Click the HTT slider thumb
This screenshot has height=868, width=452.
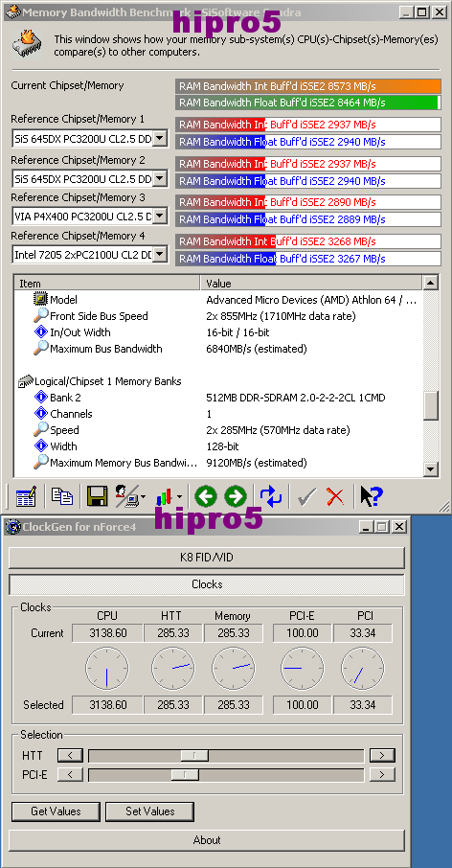(194, 755)
